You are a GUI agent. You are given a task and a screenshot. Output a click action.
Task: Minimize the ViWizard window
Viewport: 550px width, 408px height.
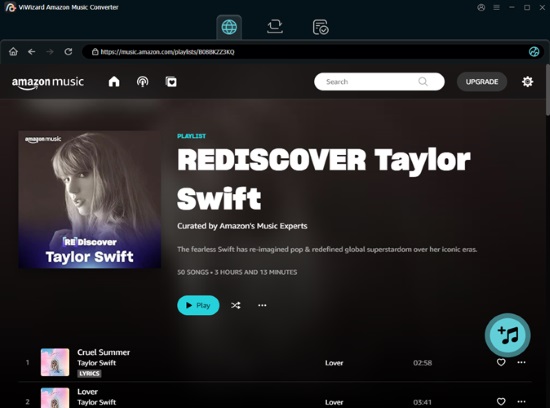point(512,7)
